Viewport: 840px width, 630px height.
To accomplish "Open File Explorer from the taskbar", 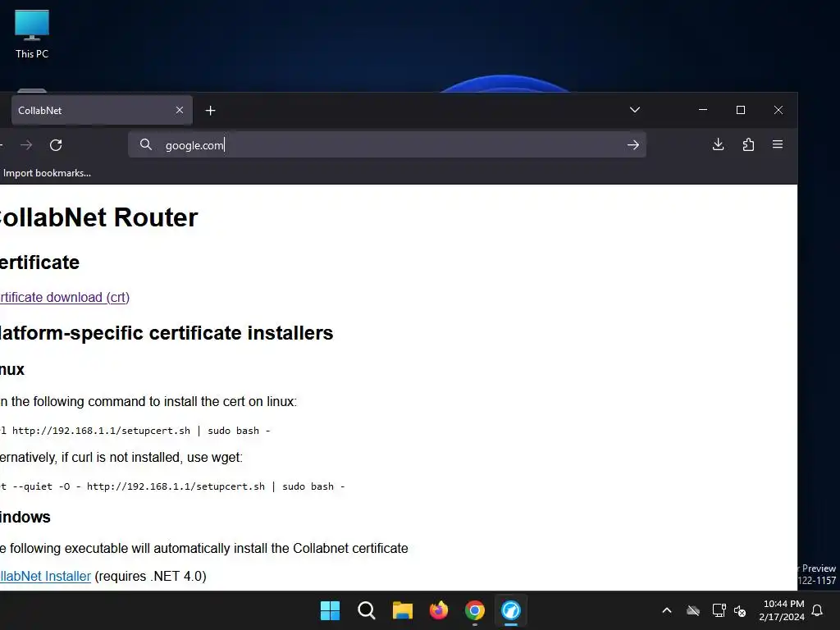I will click(x=402, y=610).
